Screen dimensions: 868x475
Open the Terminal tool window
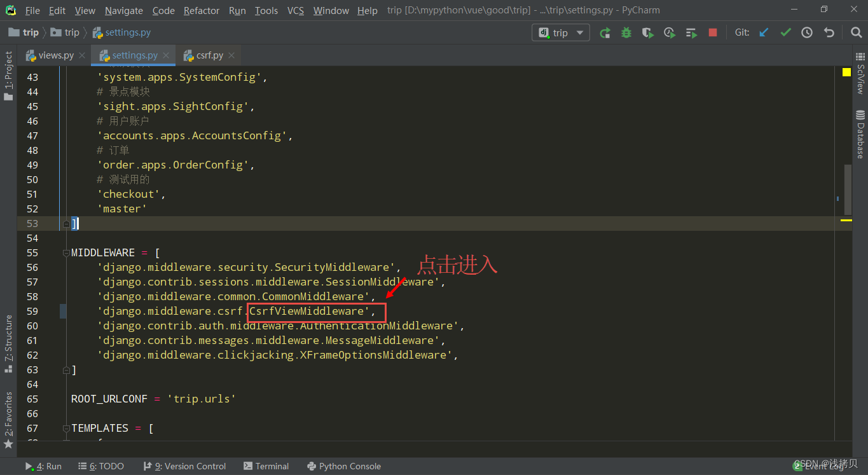click(266, 466)
